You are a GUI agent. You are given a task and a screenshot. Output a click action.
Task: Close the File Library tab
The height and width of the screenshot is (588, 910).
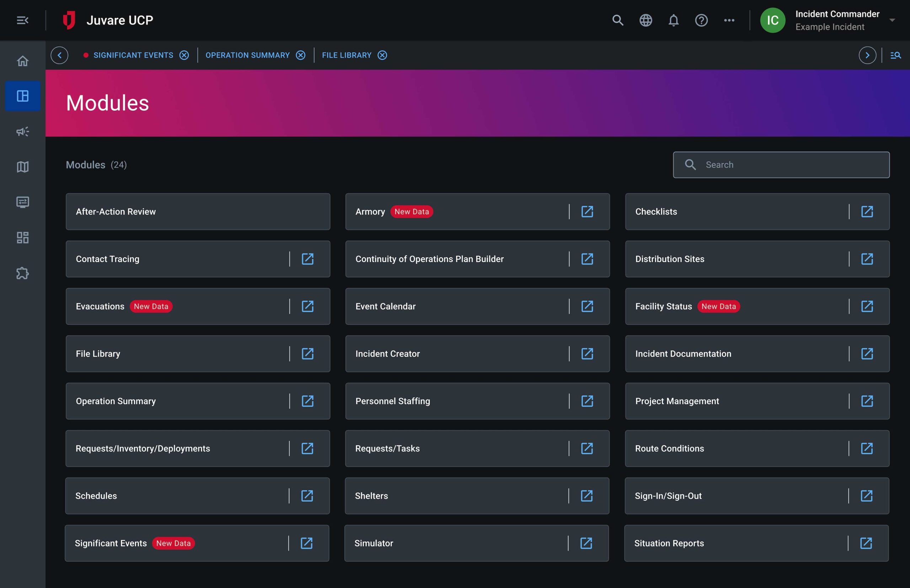tap(382, 55)
